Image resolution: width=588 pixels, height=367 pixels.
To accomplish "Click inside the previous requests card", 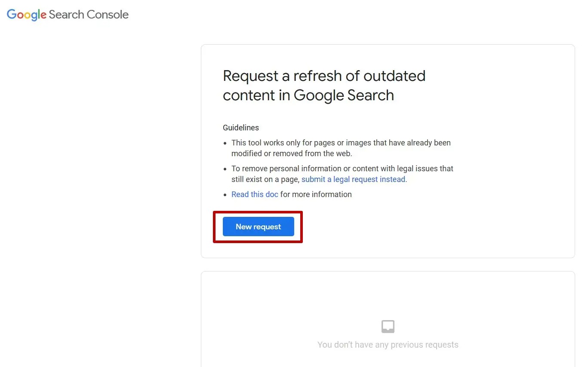I will coord(388,318).
